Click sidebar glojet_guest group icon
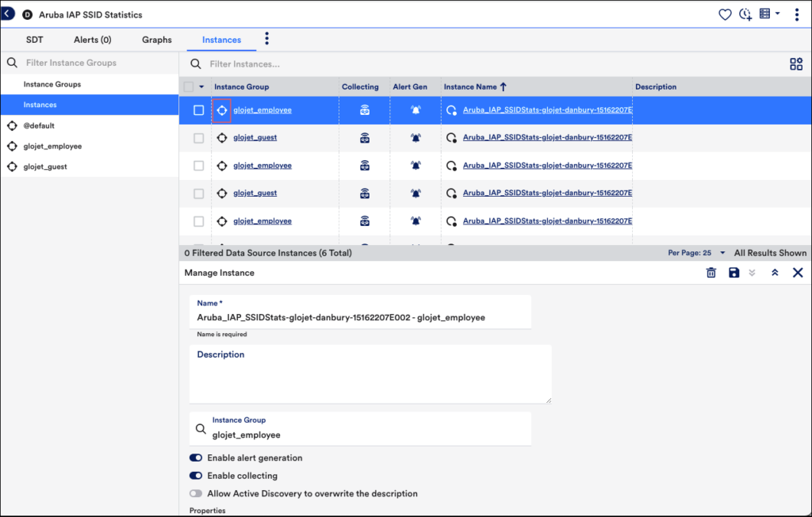Screen dimensions: 812x517 point(12,167)
